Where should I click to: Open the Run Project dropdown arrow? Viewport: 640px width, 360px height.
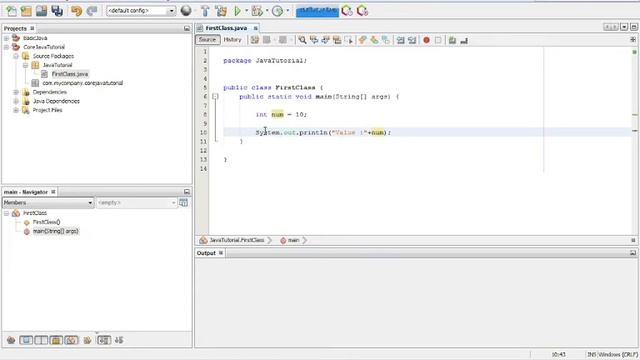(246, 11)
